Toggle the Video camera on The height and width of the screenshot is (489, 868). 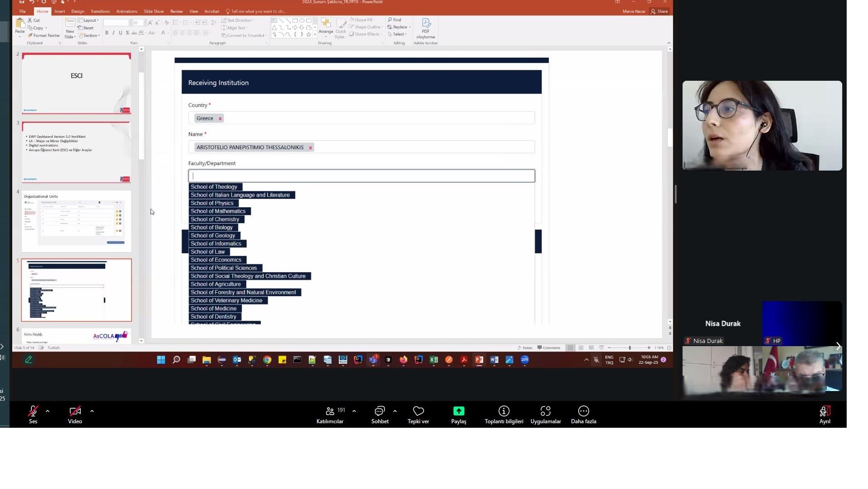coord(75,415)
